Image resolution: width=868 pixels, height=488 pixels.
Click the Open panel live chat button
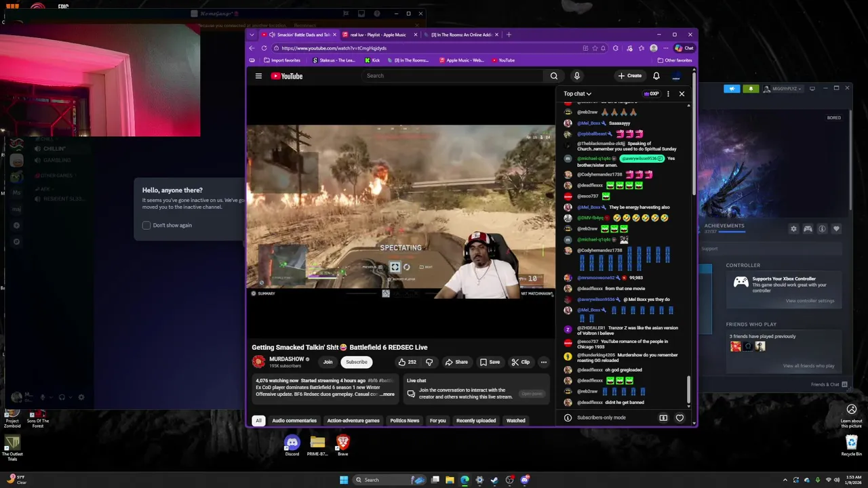(x=532, y=394)
